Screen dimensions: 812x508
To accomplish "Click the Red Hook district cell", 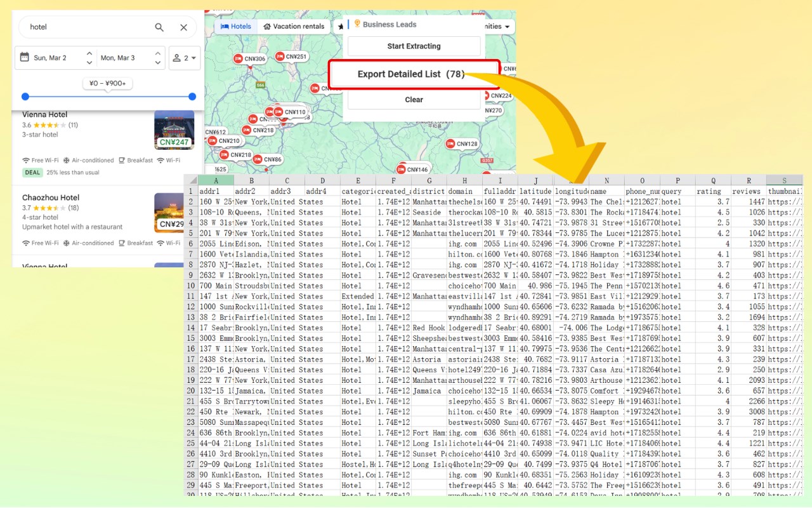I will 429,328.
